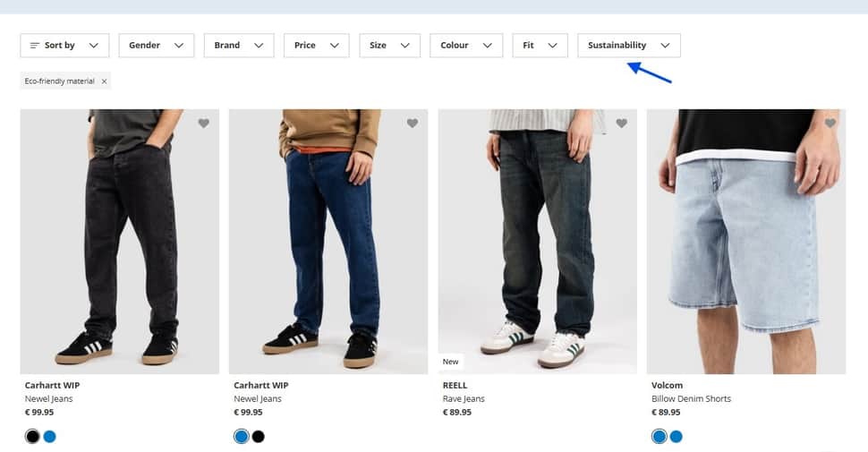Open the Sort by dropdown

tap(64, 46)
